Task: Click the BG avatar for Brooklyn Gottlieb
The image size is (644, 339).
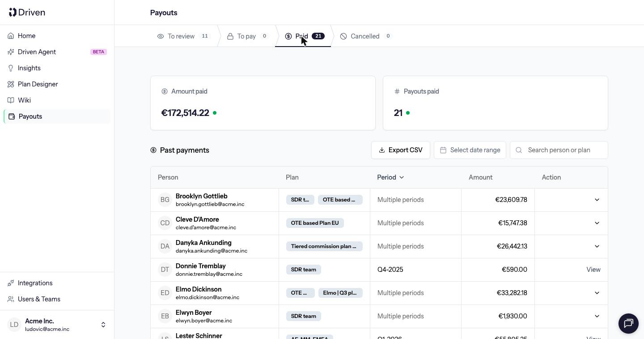Action: [165, 200]
